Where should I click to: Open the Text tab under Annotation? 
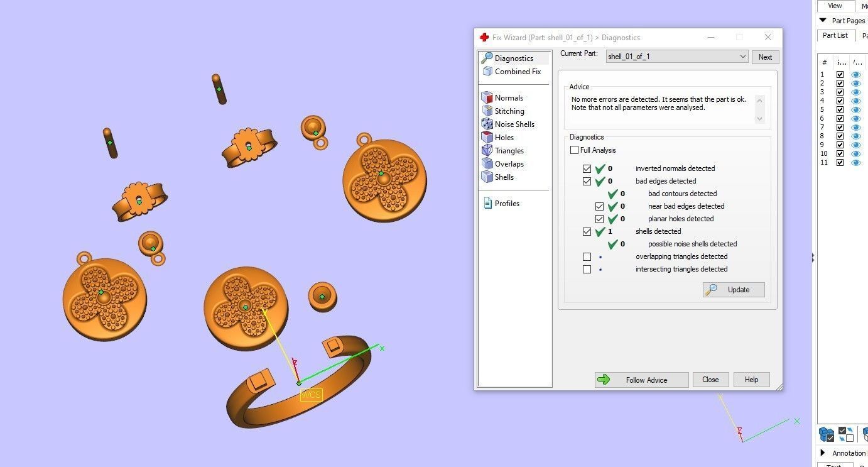point(833,466)
